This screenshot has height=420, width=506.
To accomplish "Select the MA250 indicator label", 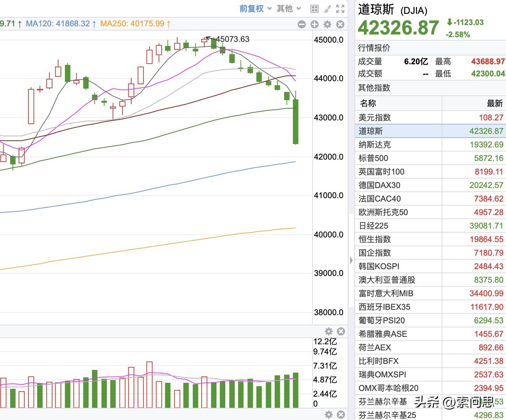I will tap(135, 24).
